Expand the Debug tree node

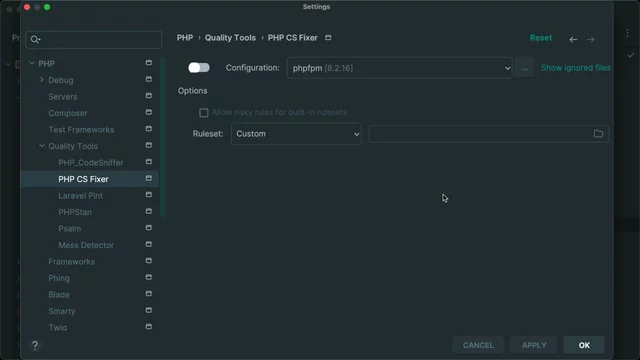point(42,80)
